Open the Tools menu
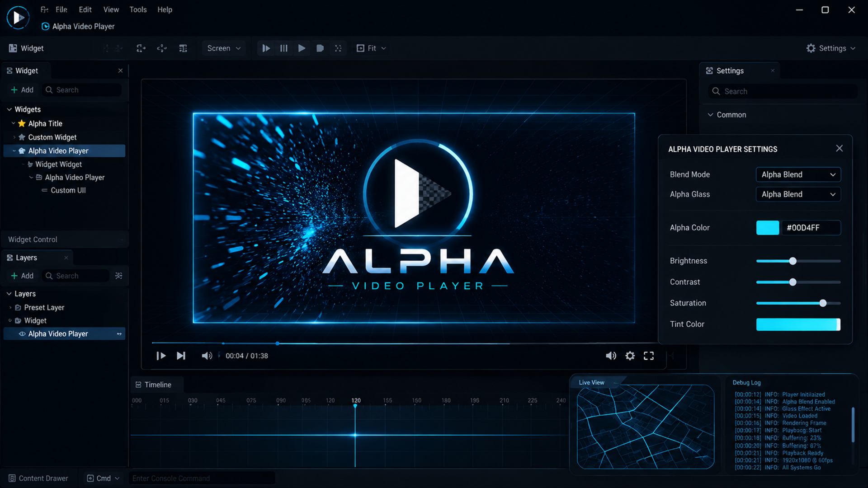The width and height of the screenshot is (868, 488). [x=138, y=9]
